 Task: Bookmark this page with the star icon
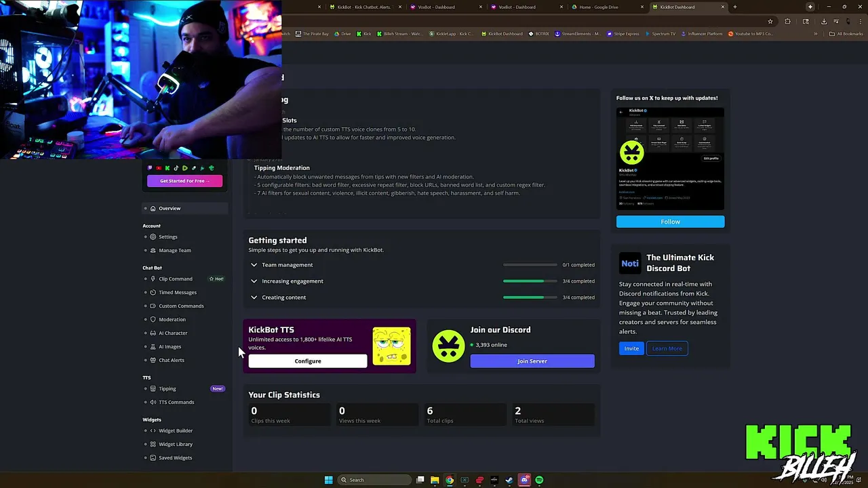[770, 21]
